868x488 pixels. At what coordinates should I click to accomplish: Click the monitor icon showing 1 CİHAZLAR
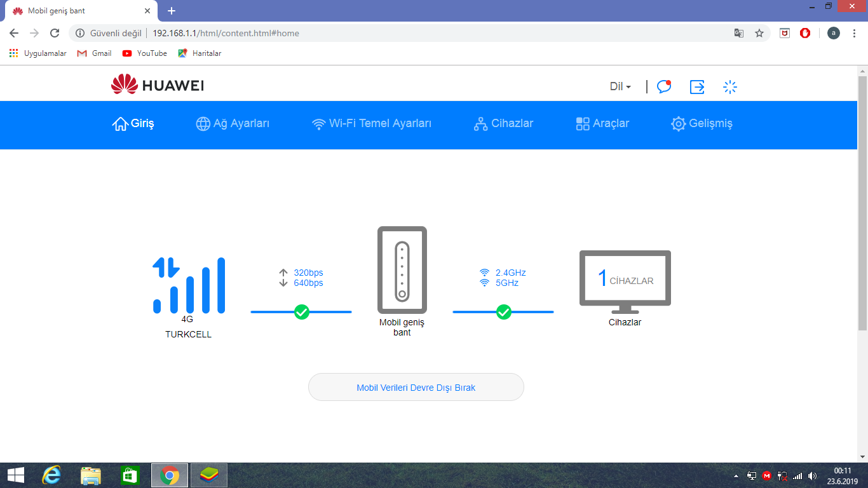625,281
